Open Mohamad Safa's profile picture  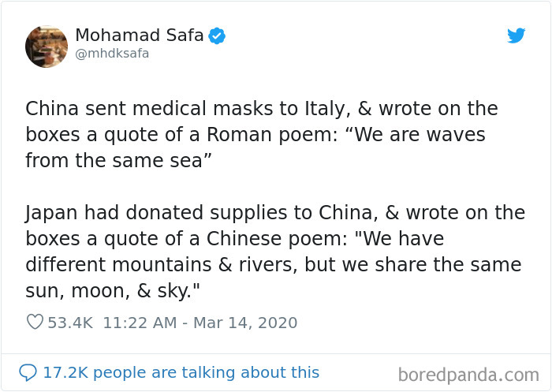click(47, 47)
